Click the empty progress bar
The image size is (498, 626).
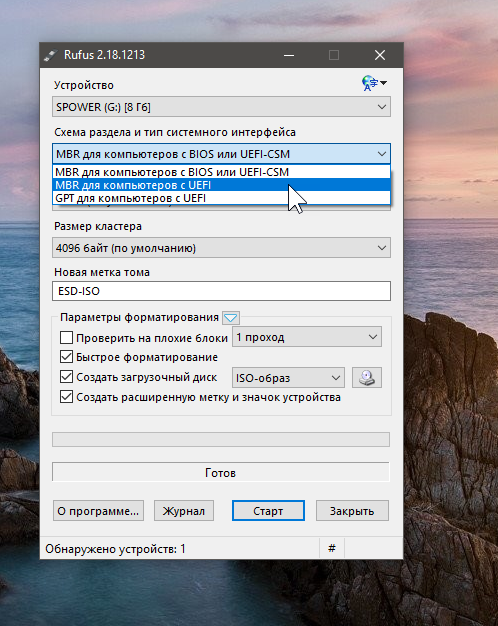pyautogui.click(x=221, y=440)
